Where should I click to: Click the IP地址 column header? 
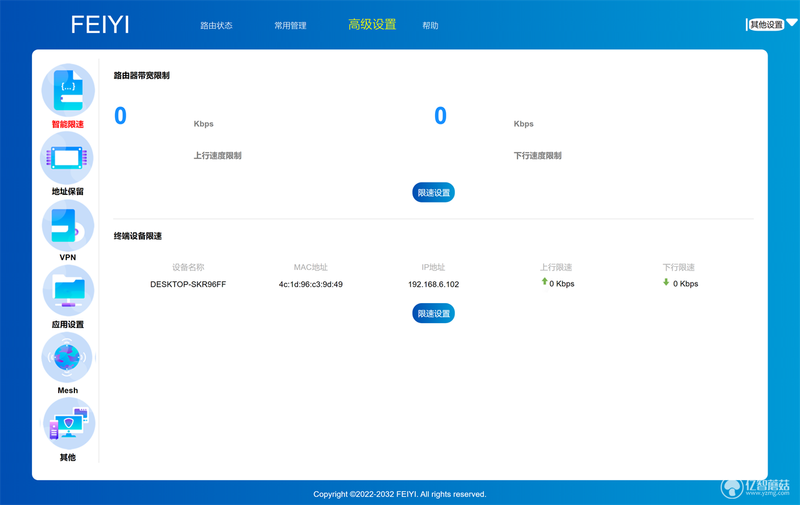[x=433, y=267]
